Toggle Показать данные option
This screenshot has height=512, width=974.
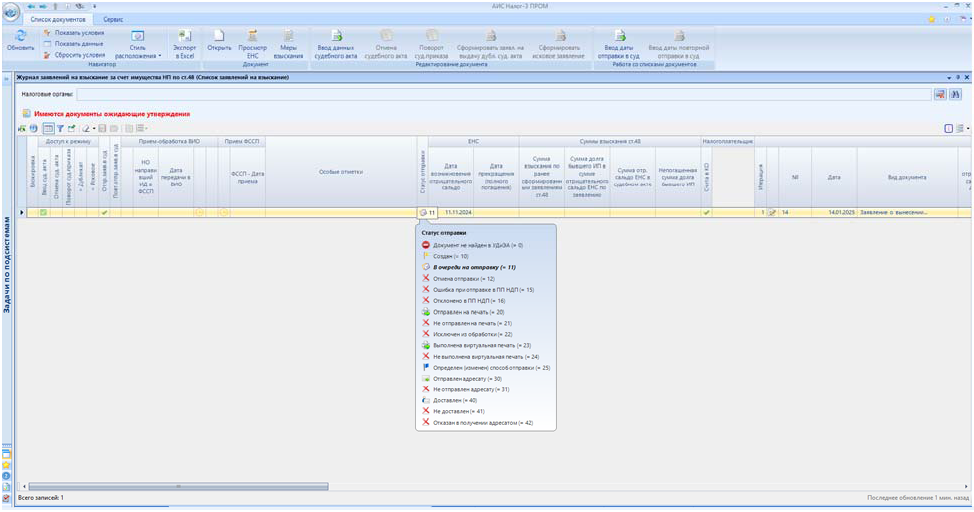click(75, 43)
